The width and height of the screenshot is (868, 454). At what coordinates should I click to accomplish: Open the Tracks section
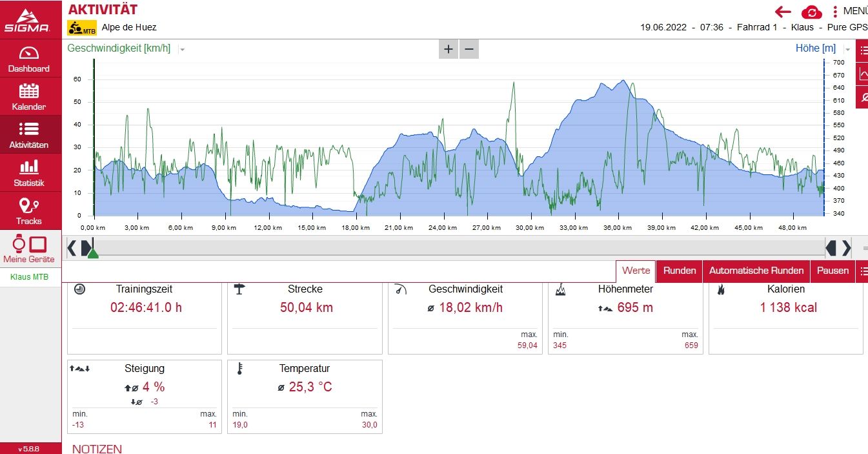29,211
